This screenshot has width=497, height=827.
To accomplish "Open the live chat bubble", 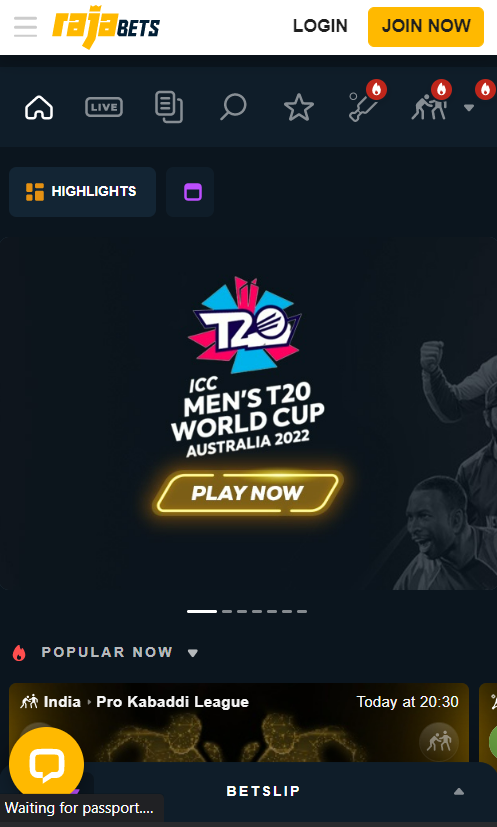I will click(x=46, y=764).
